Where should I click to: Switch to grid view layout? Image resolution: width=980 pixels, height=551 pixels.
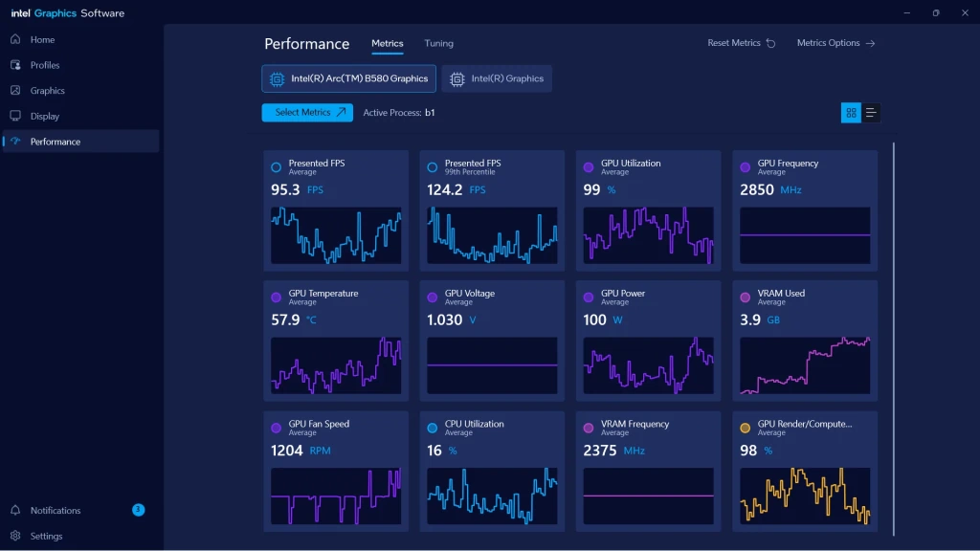[x=851, y=113]
